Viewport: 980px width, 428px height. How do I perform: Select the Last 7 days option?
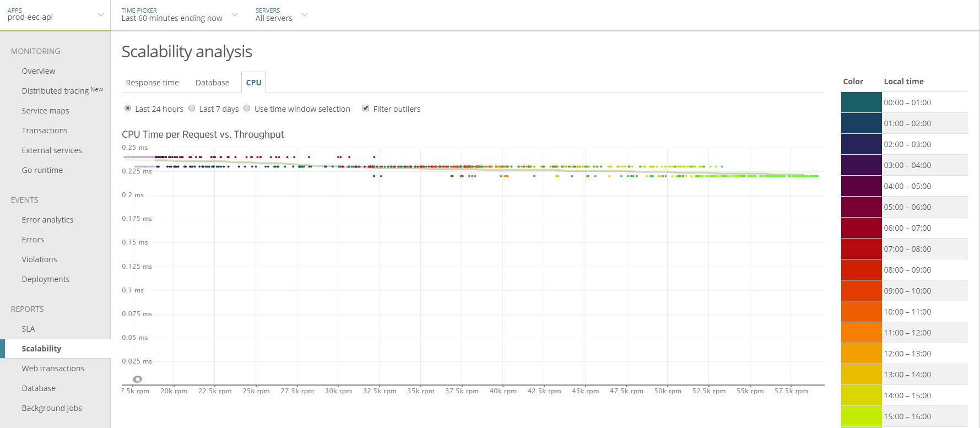tap(192, 109)
